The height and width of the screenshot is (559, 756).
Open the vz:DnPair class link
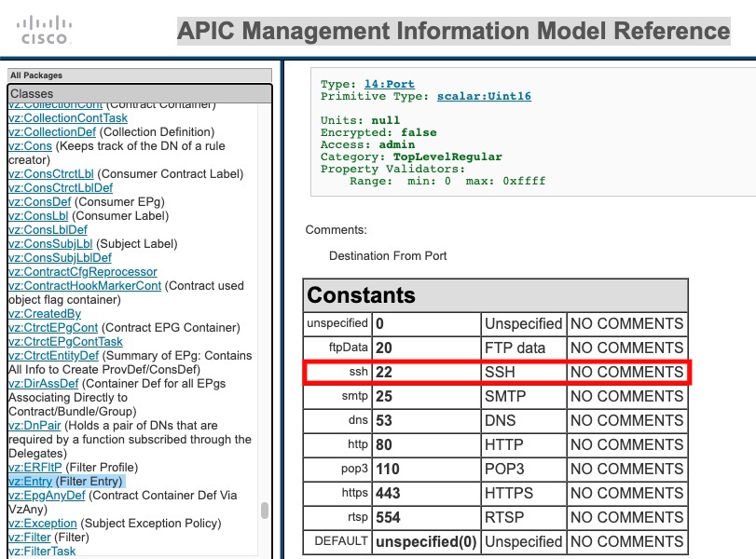pos(33,426)
